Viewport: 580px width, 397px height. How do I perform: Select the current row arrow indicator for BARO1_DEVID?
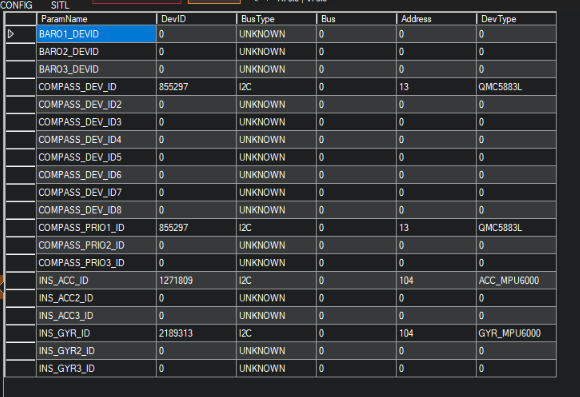pos(11,34)
